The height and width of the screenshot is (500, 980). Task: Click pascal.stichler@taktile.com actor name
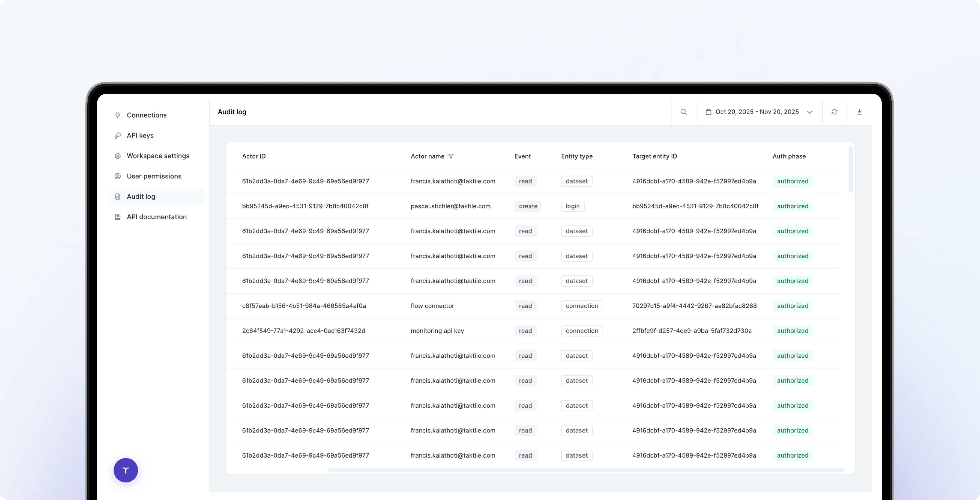(450, 206)
